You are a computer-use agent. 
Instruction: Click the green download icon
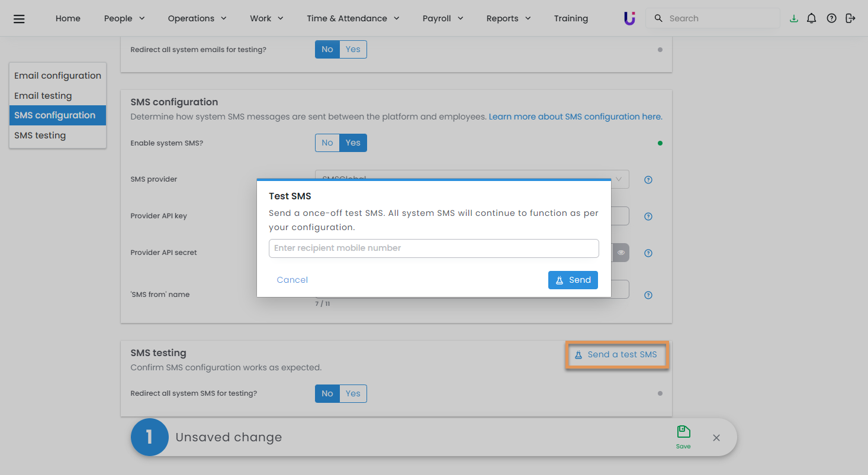pos(793,18)
